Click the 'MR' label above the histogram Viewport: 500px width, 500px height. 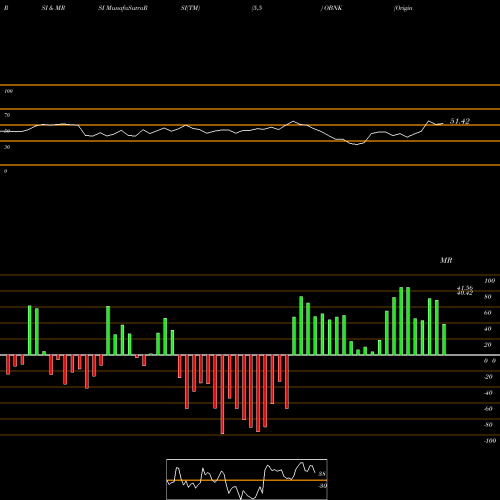(446, 260)
